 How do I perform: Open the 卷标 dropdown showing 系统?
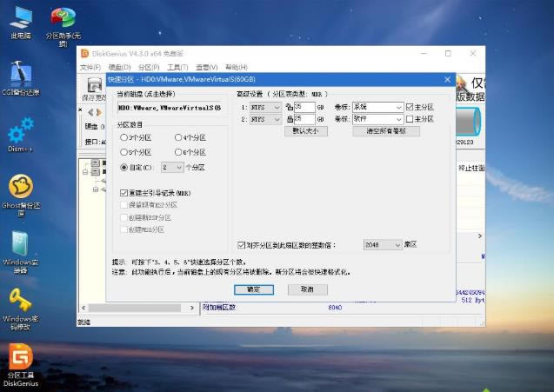coord(377,107)
